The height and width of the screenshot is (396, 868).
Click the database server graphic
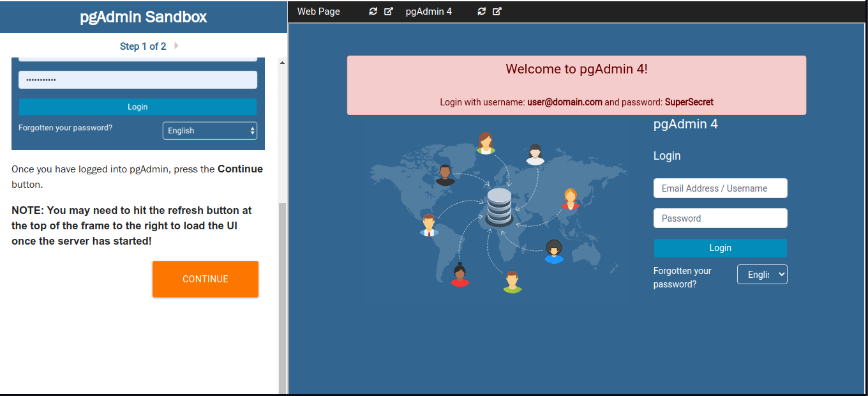(x=498, y=208)
